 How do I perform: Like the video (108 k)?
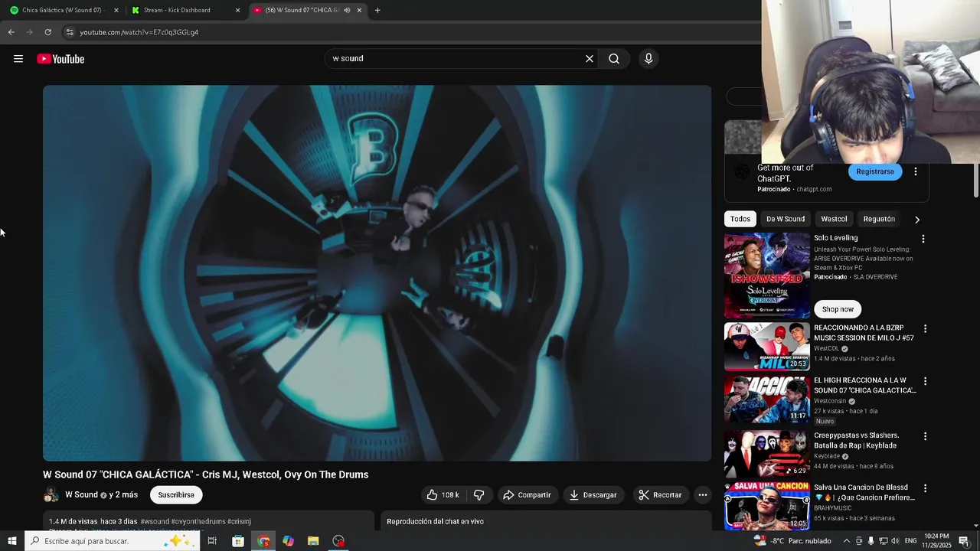coord(443,495)
